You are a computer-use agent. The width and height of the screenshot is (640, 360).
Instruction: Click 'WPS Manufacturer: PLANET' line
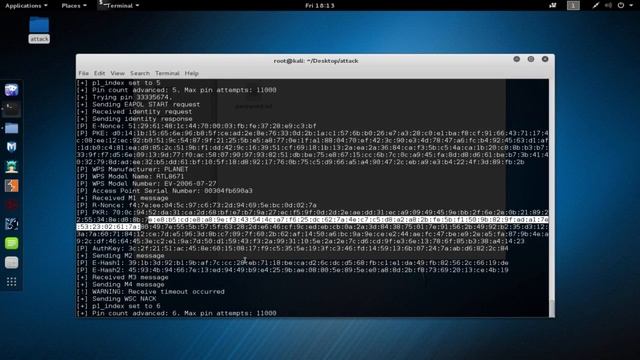coord(133,169)
